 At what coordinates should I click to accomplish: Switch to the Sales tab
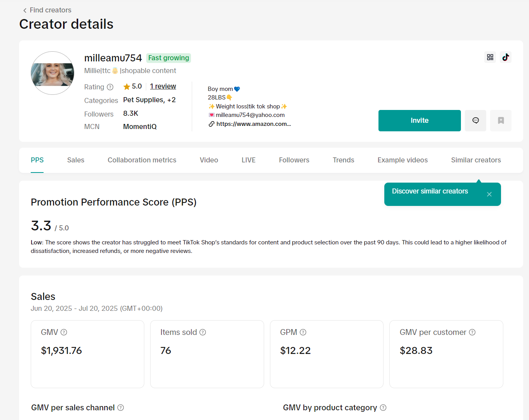[75, 160]
